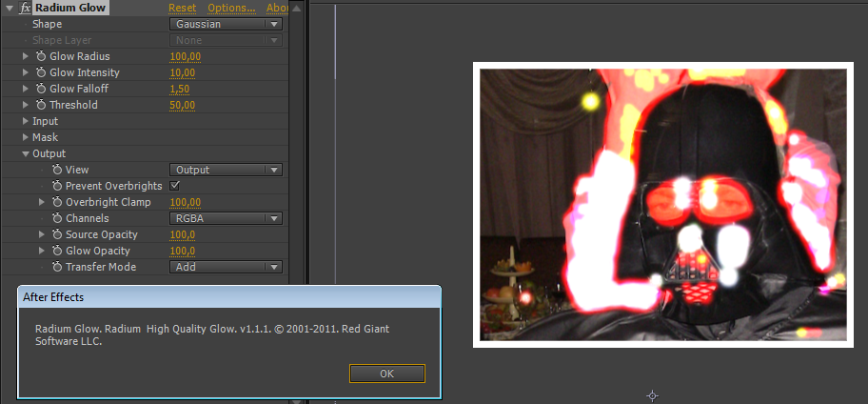
Task: Open the Shape dropdown set to Gaussian
Action: (226, 24)
